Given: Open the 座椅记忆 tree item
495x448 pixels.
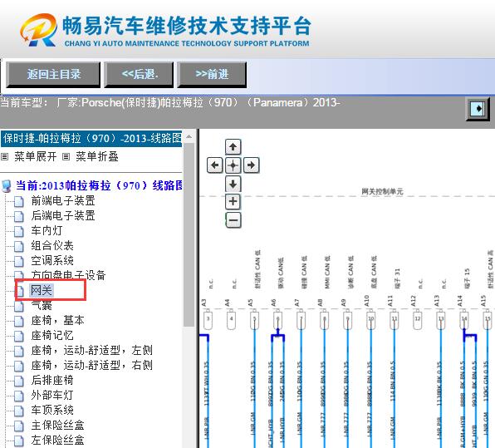Looking at the screenshot, I should pos(52,335).
